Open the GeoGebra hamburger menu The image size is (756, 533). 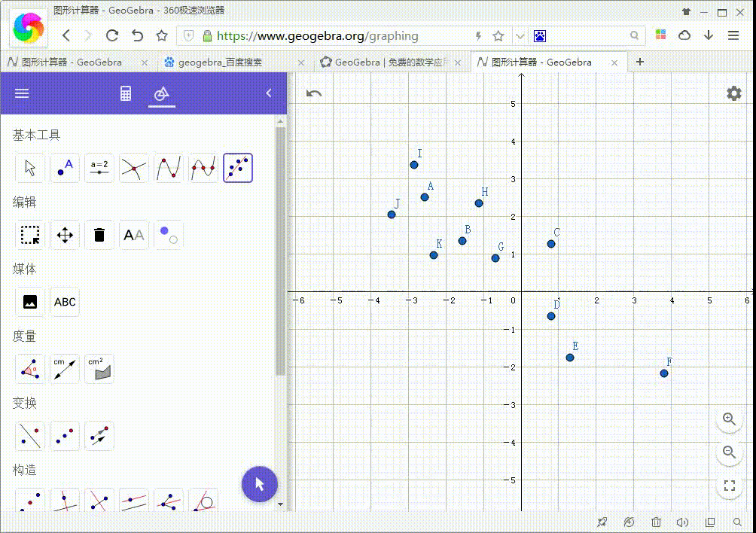(x=22, y=93)
